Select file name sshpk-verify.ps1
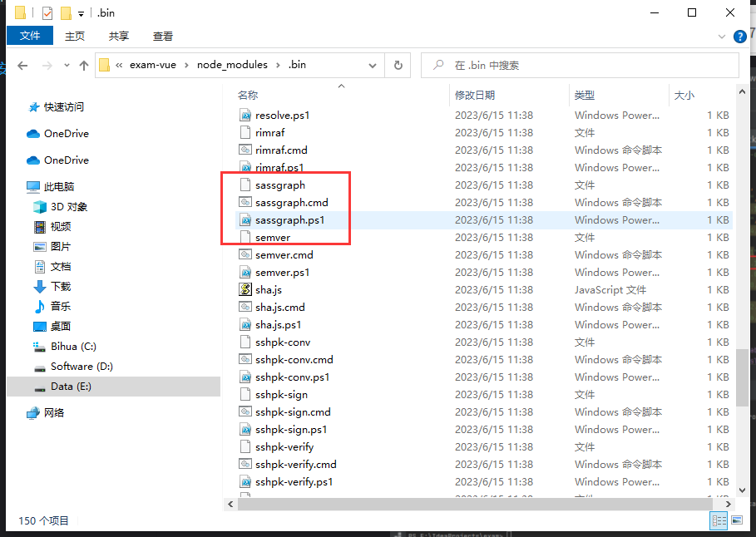Image resolution: width=756 pixels, height=537 pixels. click(294, 482)
